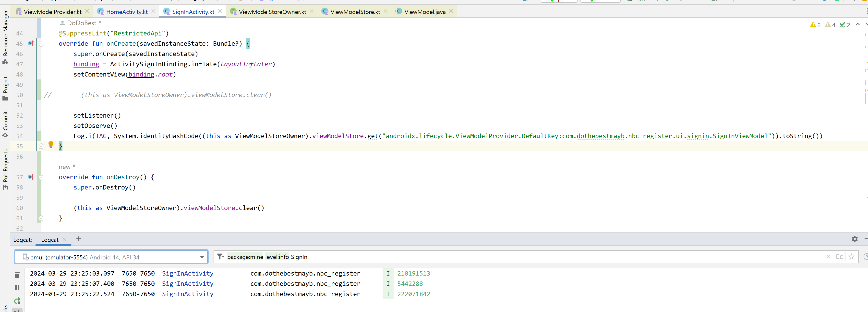Favorite the logcat filter with the star
The image size is (868, 312).
pos(851,257)
